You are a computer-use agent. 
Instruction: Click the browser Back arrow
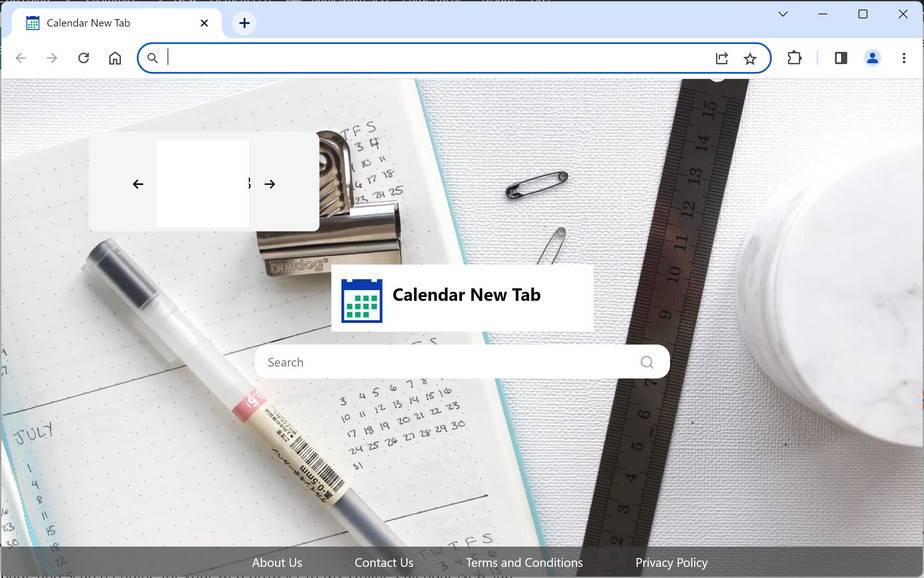[x=21, y=58]
